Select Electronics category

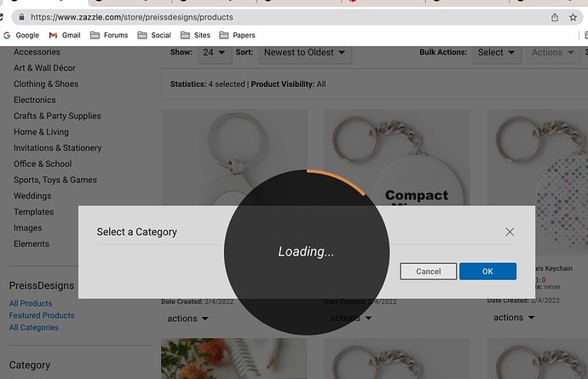click(34, 100)
